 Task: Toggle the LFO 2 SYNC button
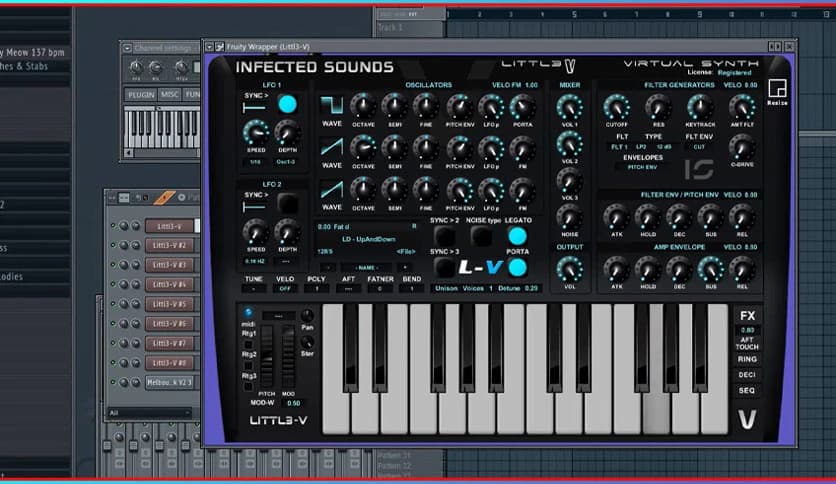[287, 204]
